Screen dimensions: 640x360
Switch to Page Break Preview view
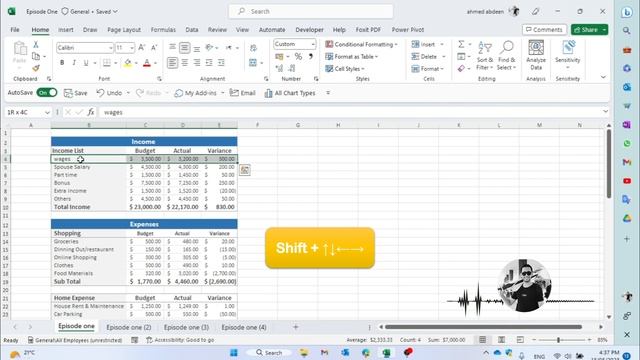520,340
